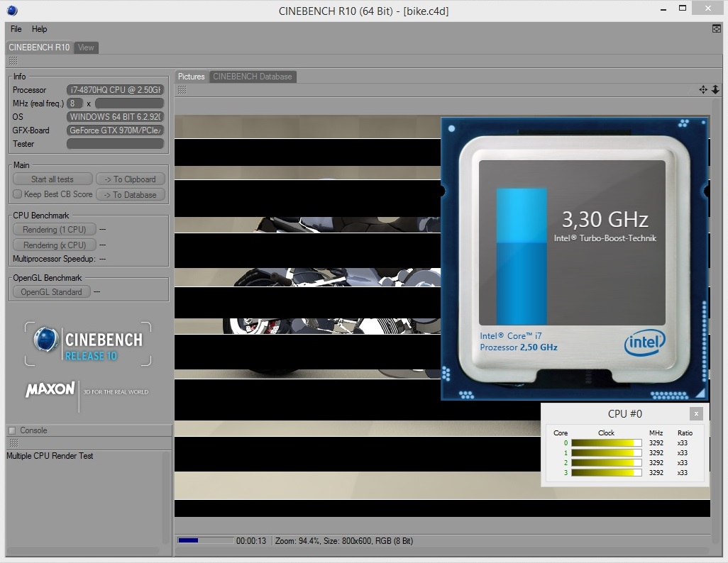Maximize the CINEBENCH window
Screen dimensions: 728x563
point(683,9)
